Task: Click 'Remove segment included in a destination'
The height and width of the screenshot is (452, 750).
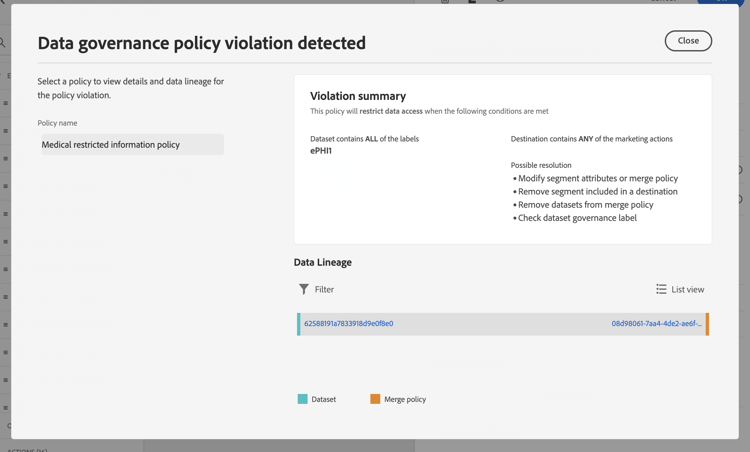Action: pyautogui.click(x=598, y=191)
